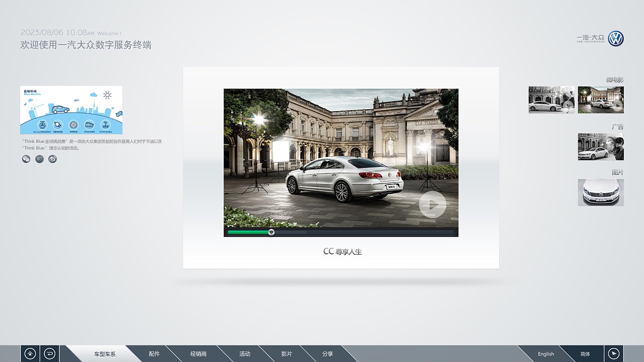Open the 活动 tab
Screen dimensions: 644x362
pyautogui.click(x=245, y=354)
